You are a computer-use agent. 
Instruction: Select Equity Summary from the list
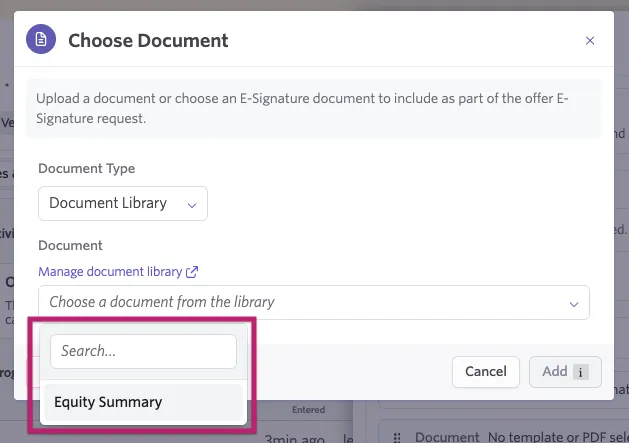(x=144, y=402)
